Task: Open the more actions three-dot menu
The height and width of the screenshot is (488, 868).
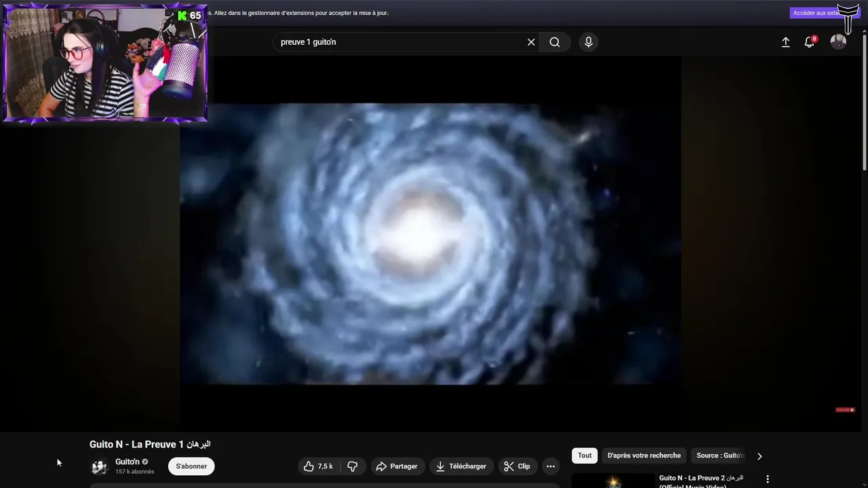Action: click(x=551, y=466)
